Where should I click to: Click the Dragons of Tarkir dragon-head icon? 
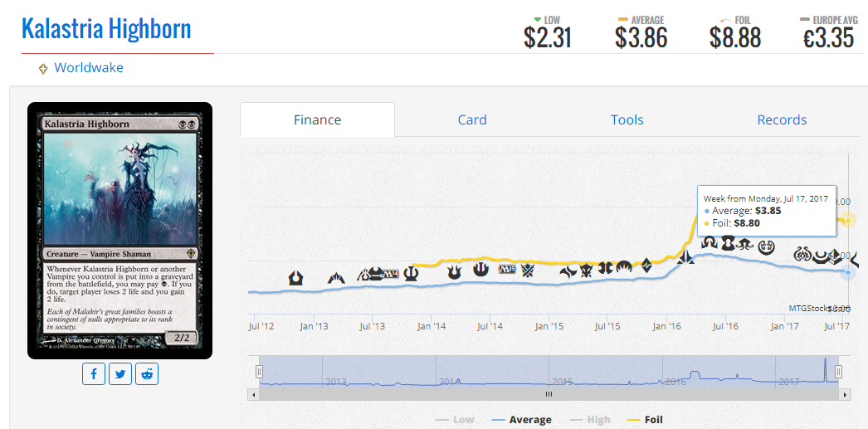(x=586, y=271)
